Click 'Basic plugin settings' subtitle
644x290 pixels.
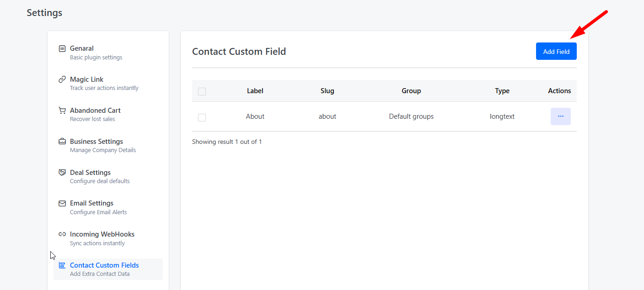pos(96,58)
